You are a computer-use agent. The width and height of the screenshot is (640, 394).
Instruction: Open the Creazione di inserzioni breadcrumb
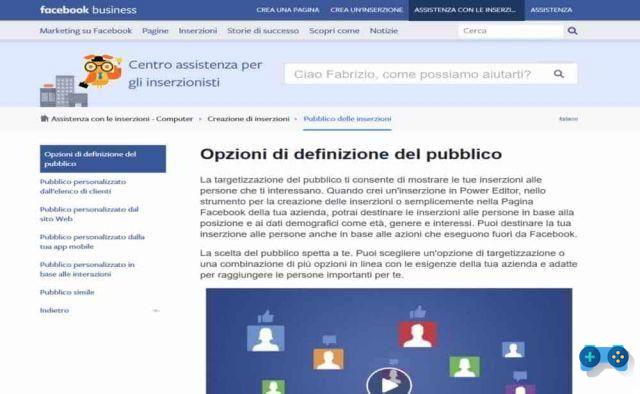pyautogui.click(x=248, y=119)
